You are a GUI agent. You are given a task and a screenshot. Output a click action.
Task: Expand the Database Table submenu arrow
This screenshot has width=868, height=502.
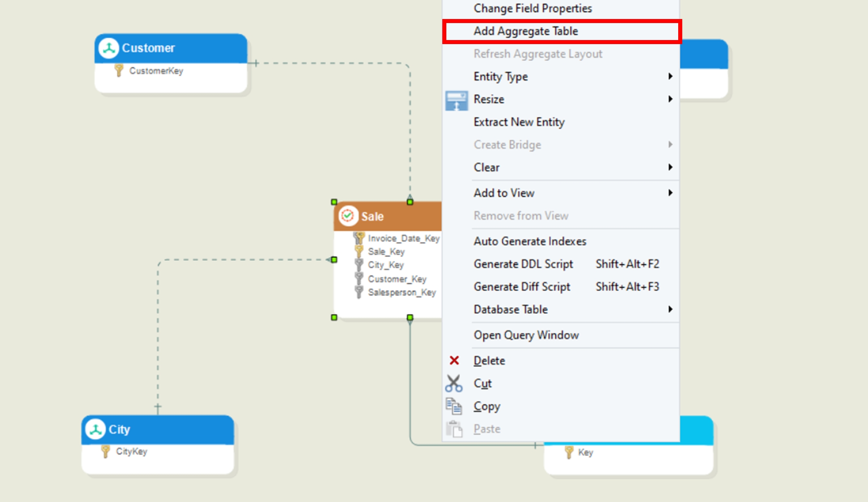pos(670,309)
